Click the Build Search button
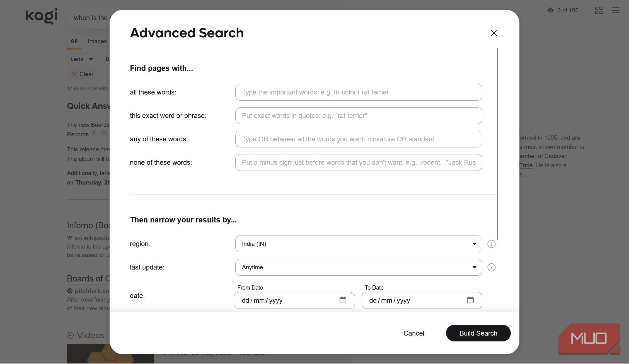 pos(478,333)
